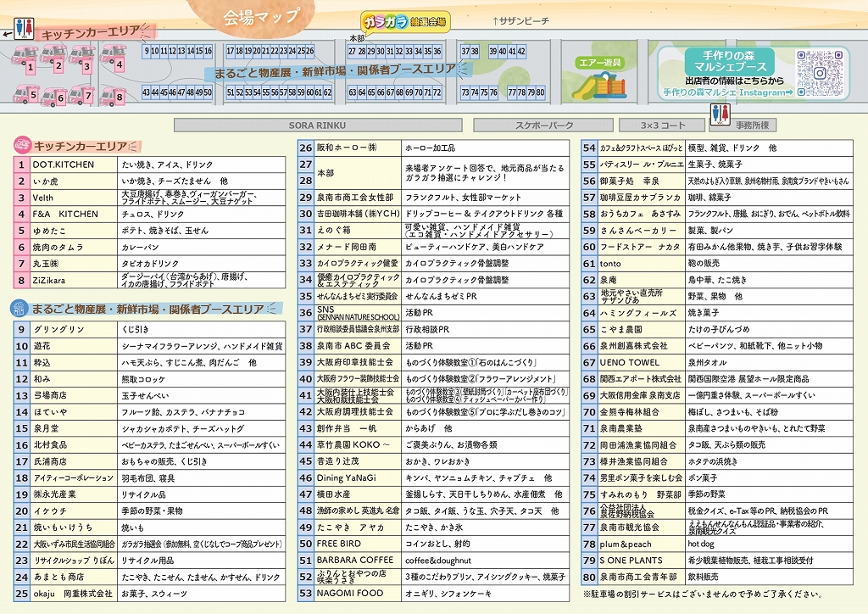This screenshot has height=614, width=868.
Task: Click the SORA RINKU building bar
Action: tap(317, 126)
